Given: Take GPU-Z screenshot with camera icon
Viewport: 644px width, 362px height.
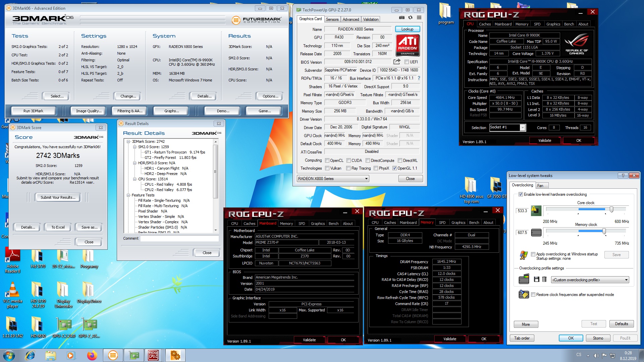Looking at the screenshot, I should 401,18.
